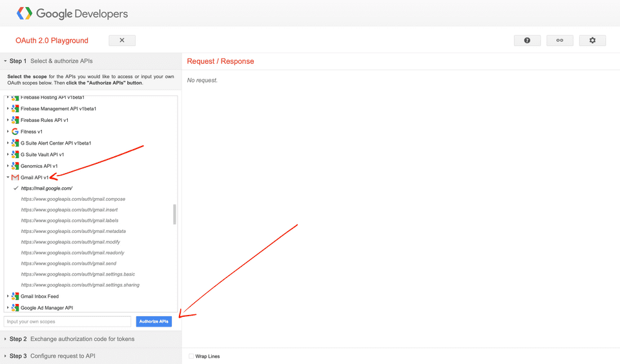The width and height of the screenshot is (620, 364).
Task: Select the gmail.labels scope
Action: pyautogui.click(x=70, y=221)
